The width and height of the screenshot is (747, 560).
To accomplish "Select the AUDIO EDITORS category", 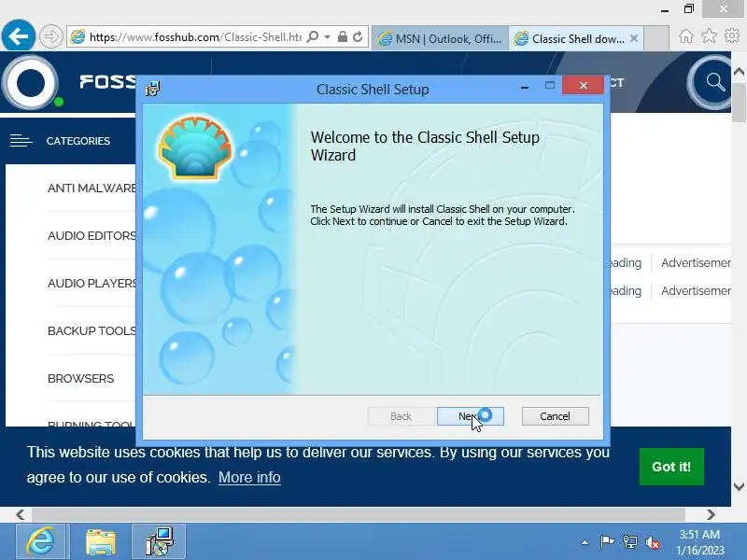I will coord(92,236).
